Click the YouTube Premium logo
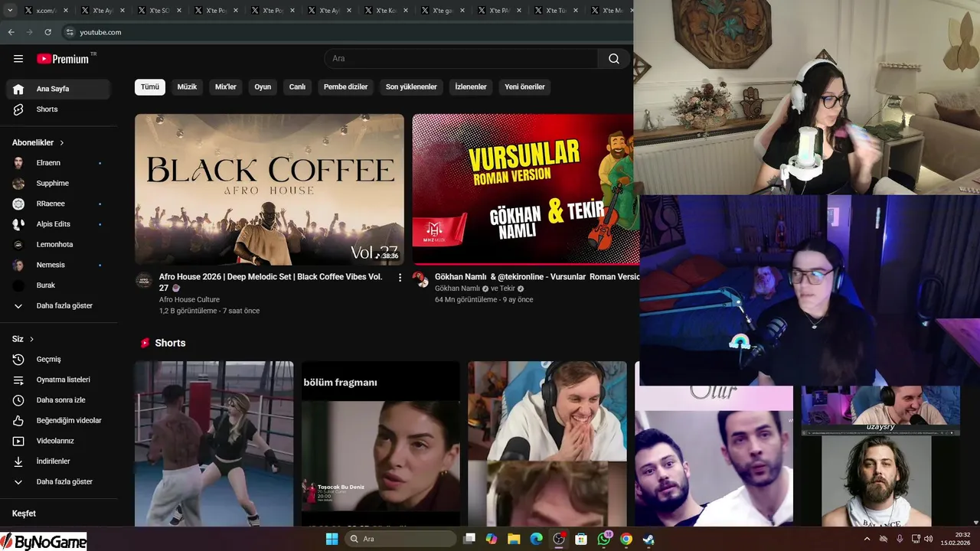980x551 pixels. coord(63,59)
